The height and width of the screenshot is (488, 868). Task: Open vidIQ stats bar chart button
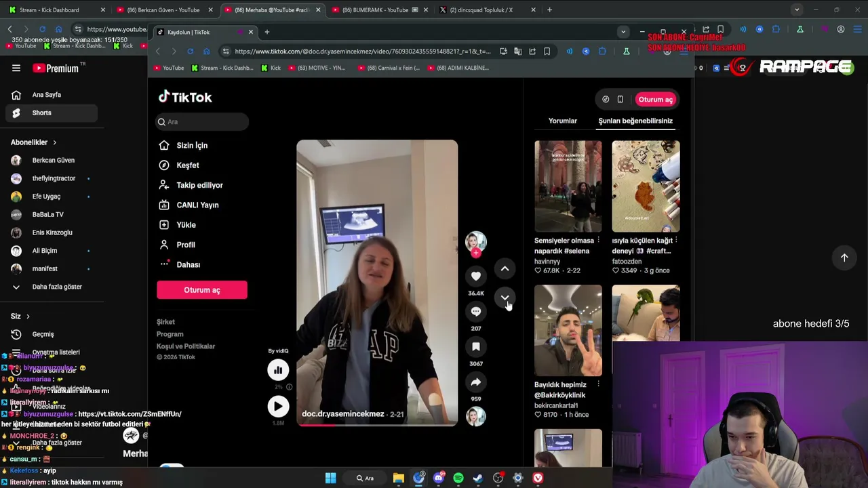click(278, 369)
